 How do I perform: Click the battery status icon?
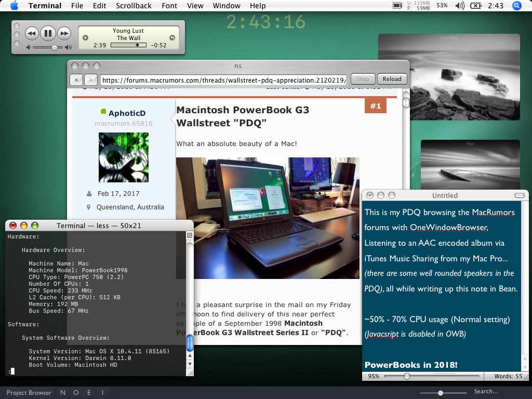(476, 6)
